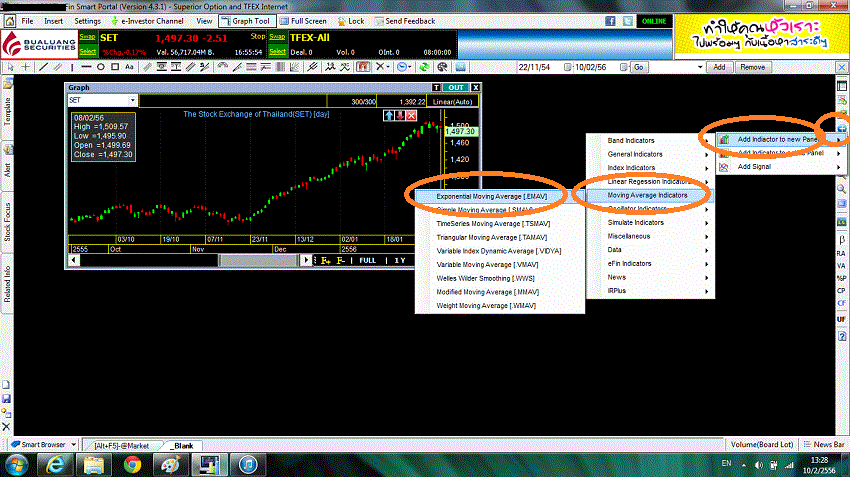Toggle the Lock option
This screenshot has height=477, width=850.
351,21
